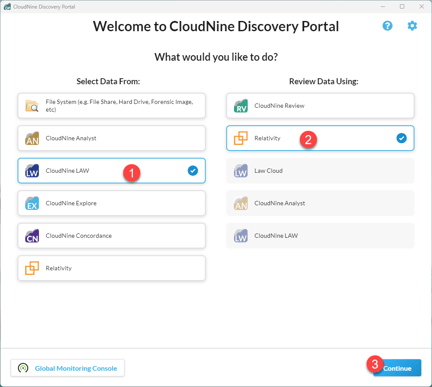Choose CloudNine Analyst for reviewing data
Viewport: 432px width, 387px height.
tap(320, 203)
